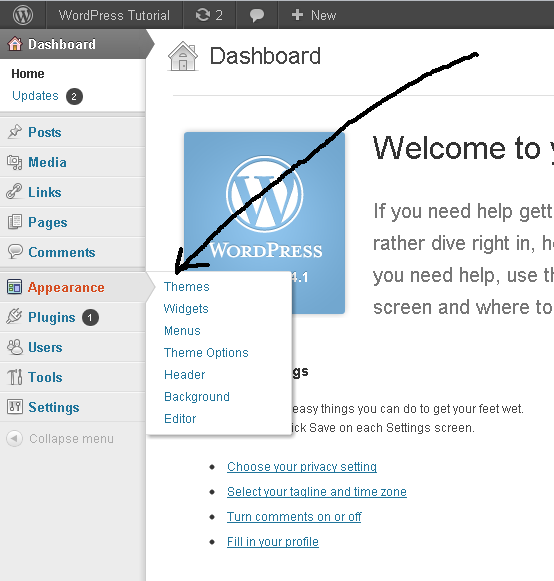Click the Dashboard house icon in sidebar
Image resolution: width=554 pixels, height=581 pixels.
tap(15, 44)
